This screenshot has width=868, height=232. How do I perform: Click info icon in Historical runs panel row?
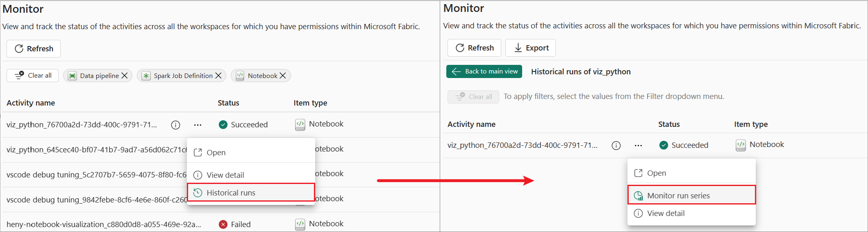coord(616,145)
